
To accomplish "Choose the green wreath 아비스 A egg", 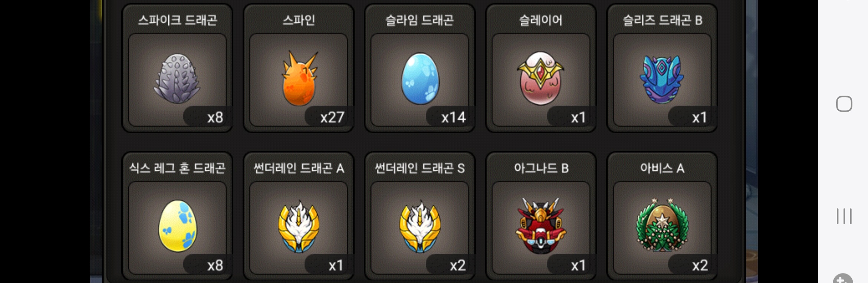I will click(662, 226).
